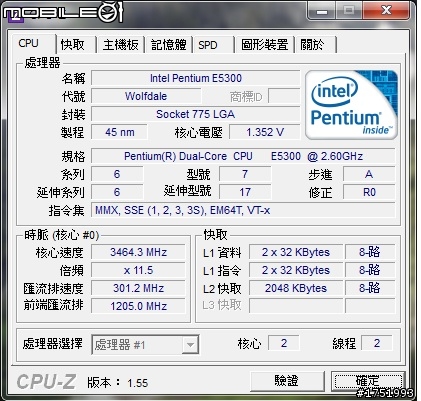
Task: Click the R0 revision value
Action: pyautogui.click(x=369, y=192)
